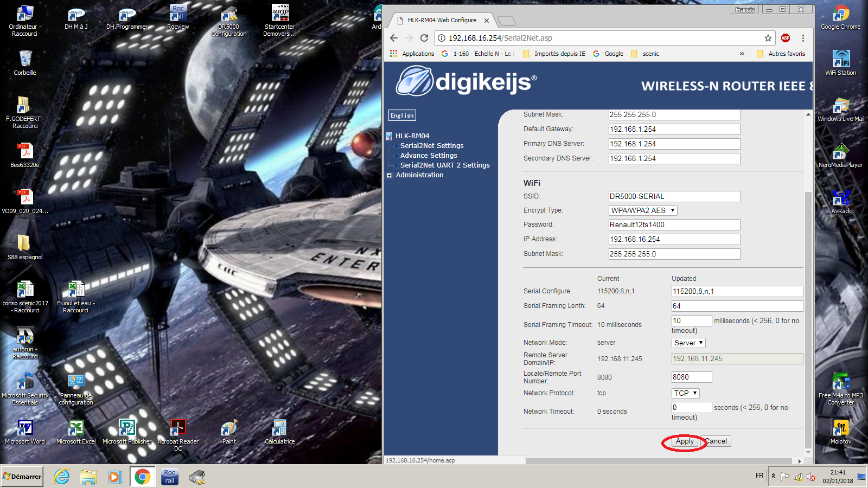Image resolution: width=868 pixels, height=488 pixels.
Task: Open Serial2Net UART 2 Settings
Action: pos(445,165)
